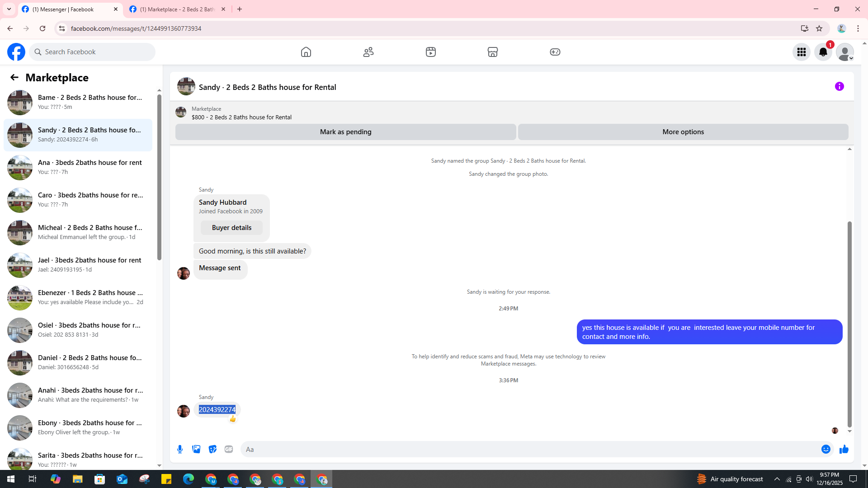Open taskbar clock and date
The image size is (868, 488).
pyautogui.click(x=830, y=479)
